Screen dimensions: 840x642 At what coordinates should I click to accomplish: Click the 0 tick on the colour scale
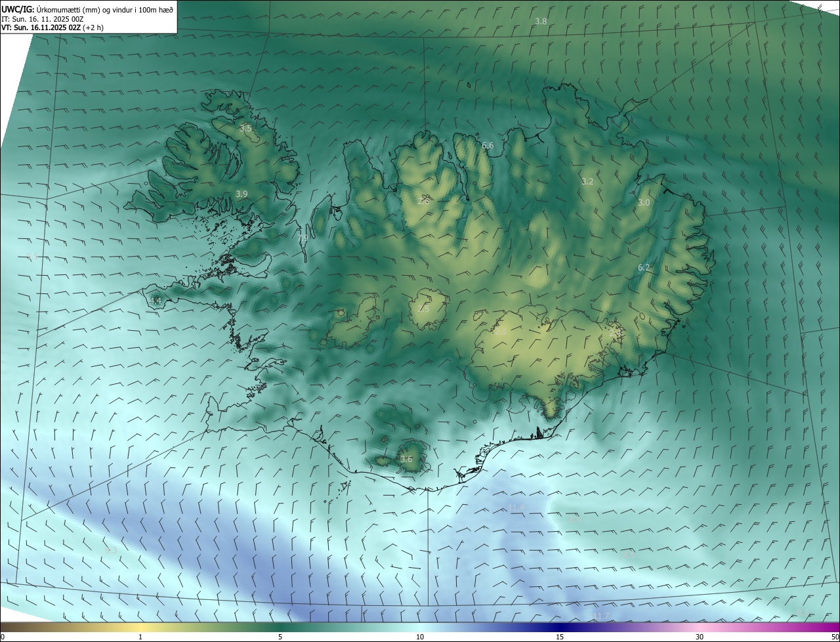3,637
